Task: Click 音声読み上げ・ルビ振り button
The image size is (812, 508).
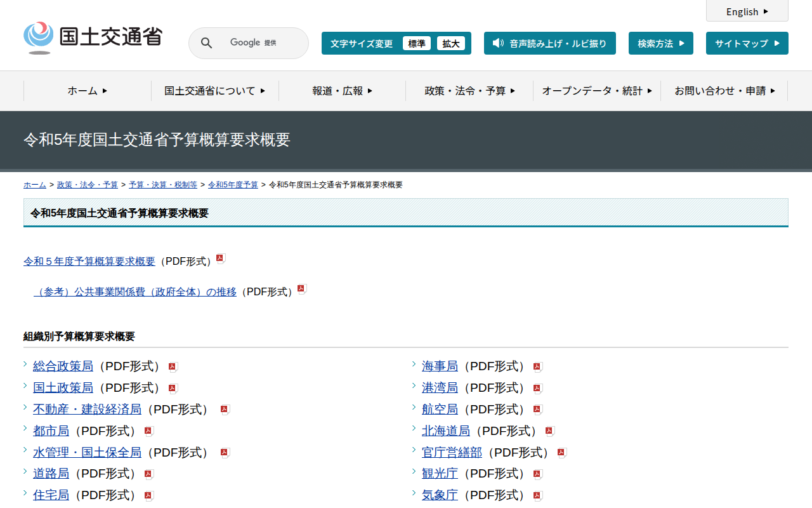Action: pyautogui.click(x=550, y=43)
